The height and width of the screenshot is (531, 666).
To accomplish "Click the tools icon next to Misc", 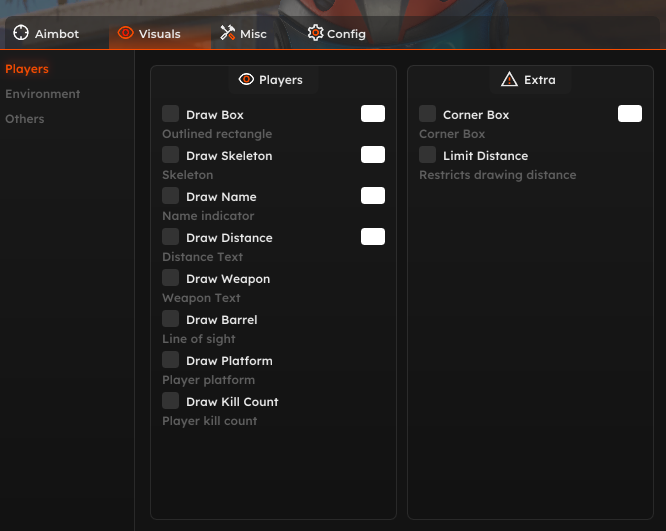I will [227, 33].
